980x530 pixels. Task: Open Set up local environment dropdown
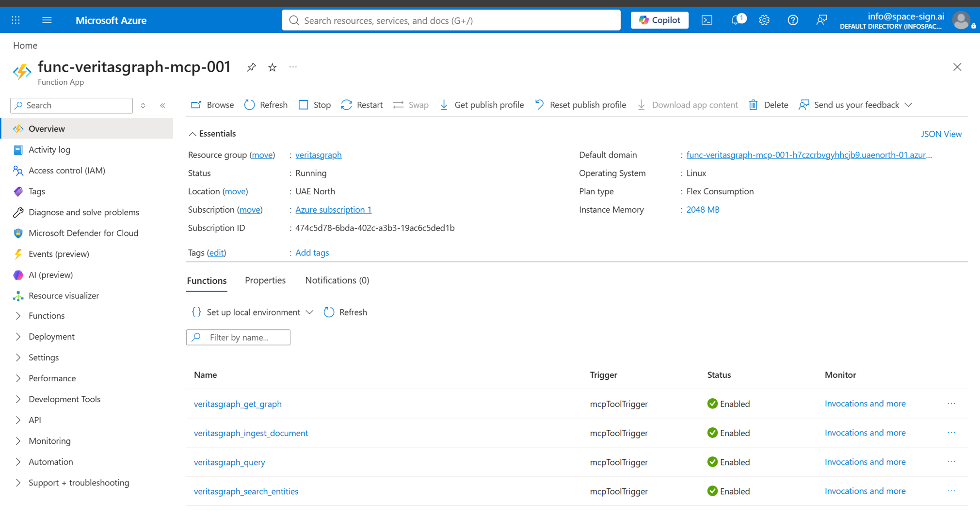point(252,312)
